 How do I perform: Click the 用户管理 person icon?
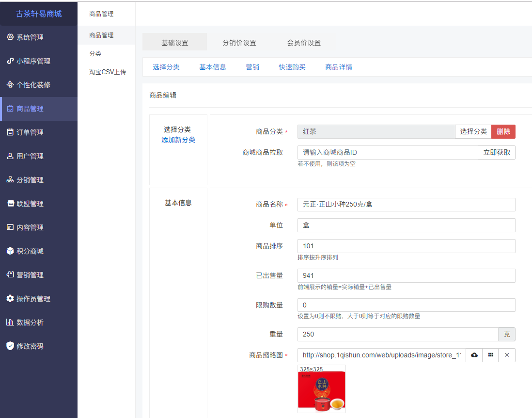10,156
